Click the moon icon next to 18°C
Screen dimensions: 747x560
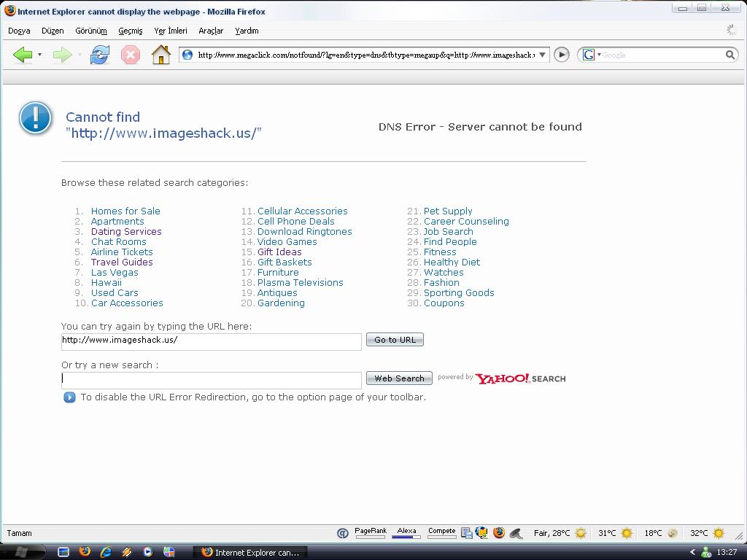click(673, 533)
